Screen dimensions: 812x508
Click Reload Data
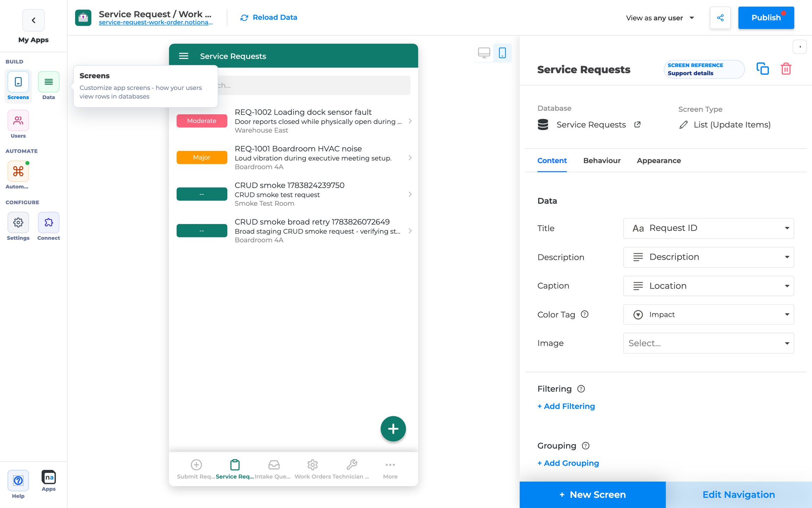[269, 17]
